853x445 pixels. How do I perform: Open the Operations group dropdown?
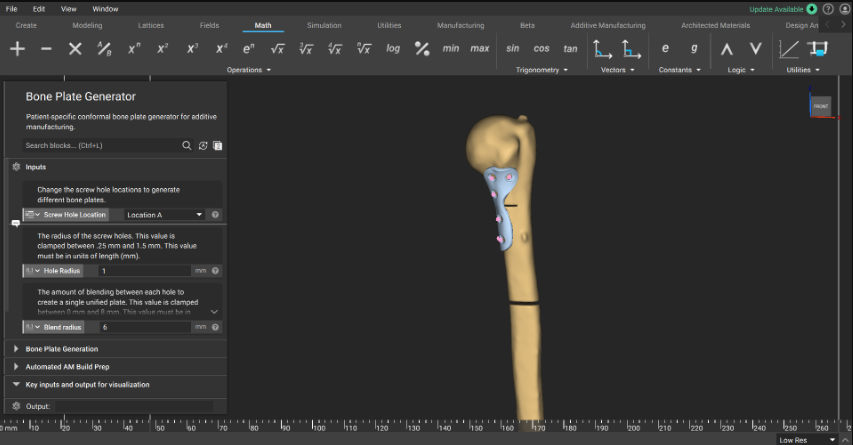(x=249, y=70)
